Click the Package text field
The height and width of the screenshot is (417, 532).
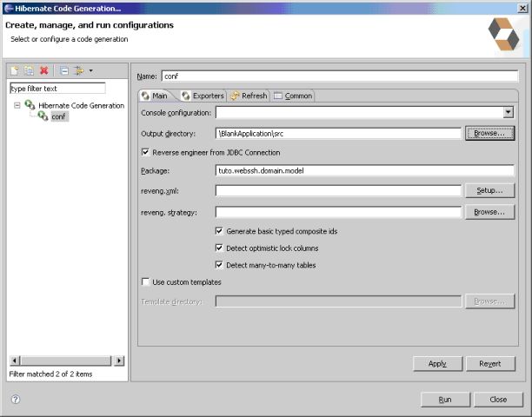[365, 170]
